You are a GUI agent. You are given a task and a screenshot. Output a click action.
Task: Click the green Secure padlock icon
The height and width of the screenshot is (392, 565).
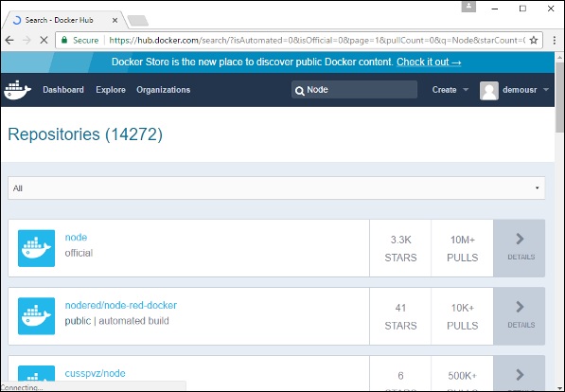pyautogui.click(x=64, y=40)
